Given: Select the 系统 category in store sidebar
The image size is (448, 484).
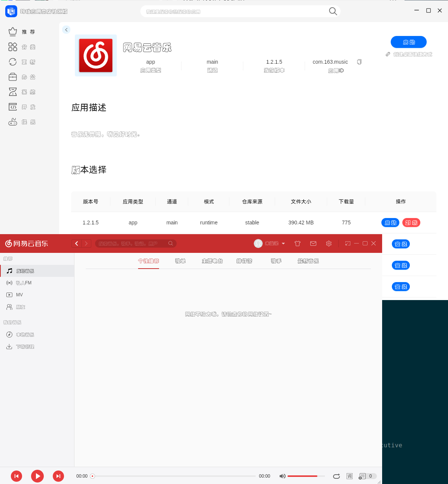Looking at the screenshot, I should 22,92.
